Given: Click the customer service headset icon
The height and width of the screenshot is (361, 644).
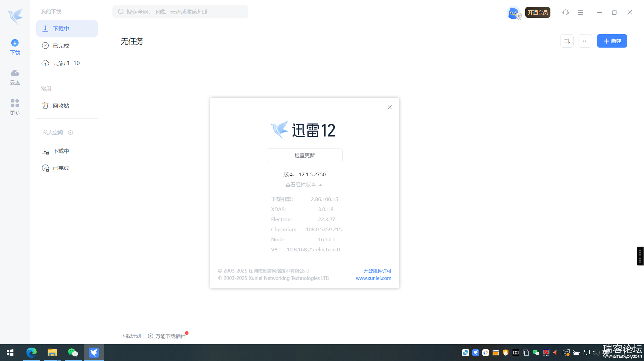Looking at the screenshot, I should [566, 12].
